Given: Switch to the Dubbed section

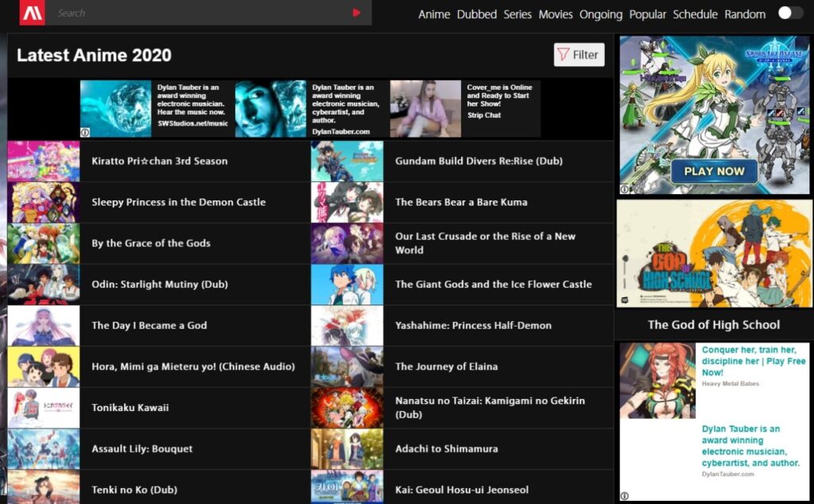Looking at the screenshot, I should (x=477, y=14).
